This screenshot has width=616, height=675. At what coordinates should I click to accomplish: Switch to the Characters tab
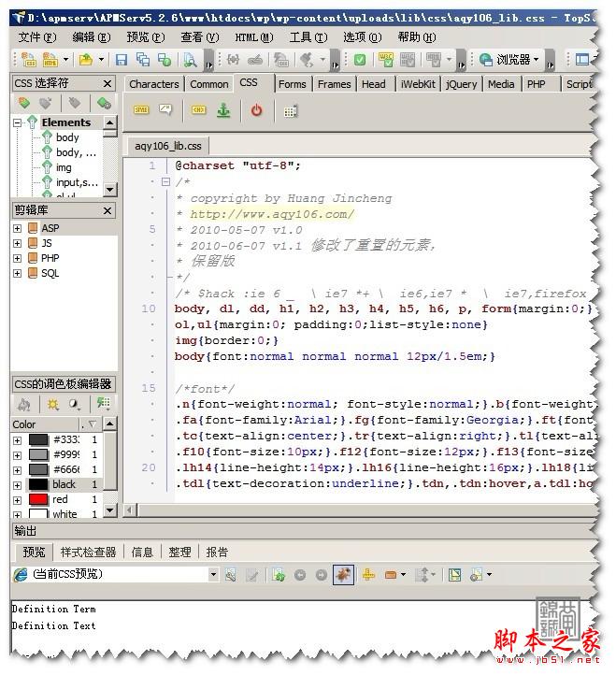coord(154,84)
